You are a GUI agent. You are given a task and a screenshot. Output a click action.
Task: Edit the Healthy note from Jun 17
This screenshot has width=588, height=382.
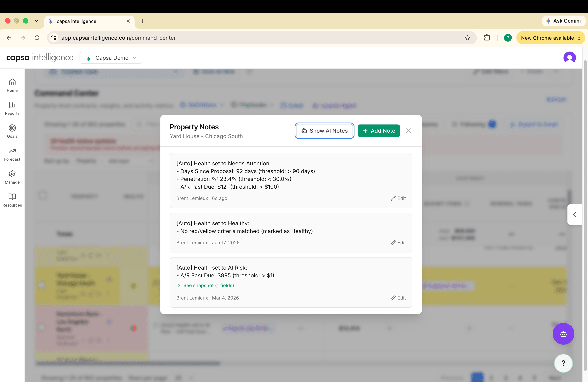(398, 243)
